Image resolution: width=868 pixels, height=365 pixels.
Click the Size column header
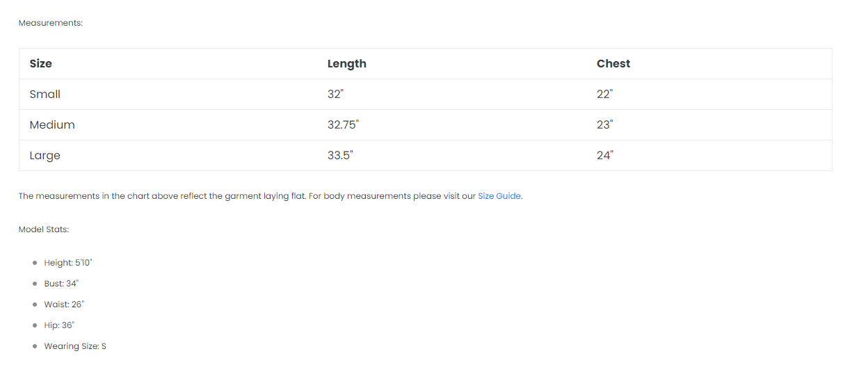(x=41, y=63)
